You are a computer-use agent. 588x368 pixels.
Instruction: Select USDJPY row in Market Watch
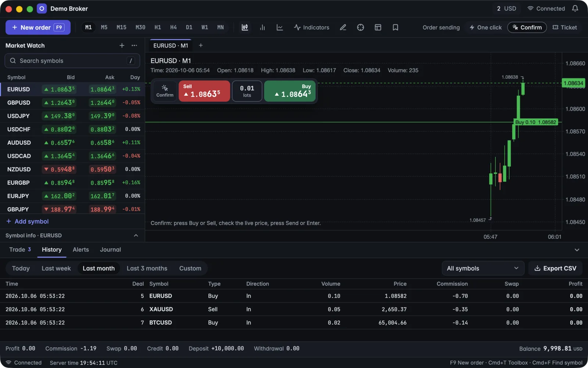(x=72, y=116)
